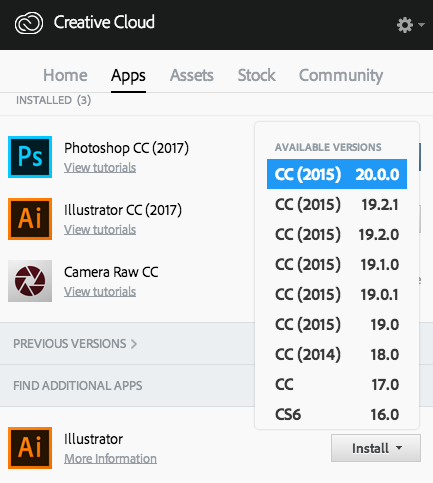Choose version CC (2015) 20.0.0
Viewport: 433px width, 483px height.
pos(337,174)
